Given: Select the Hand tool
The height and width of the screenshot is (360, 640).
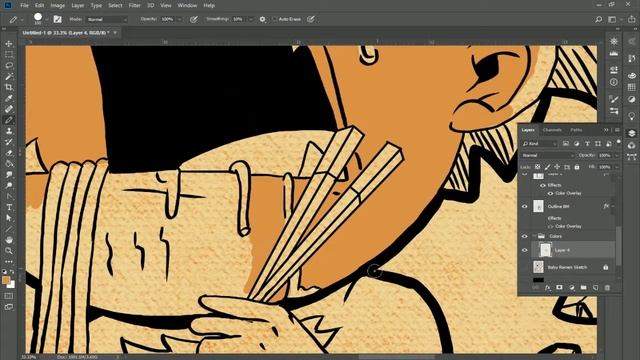Looking at the screenshot, I should tap(9, 240).
